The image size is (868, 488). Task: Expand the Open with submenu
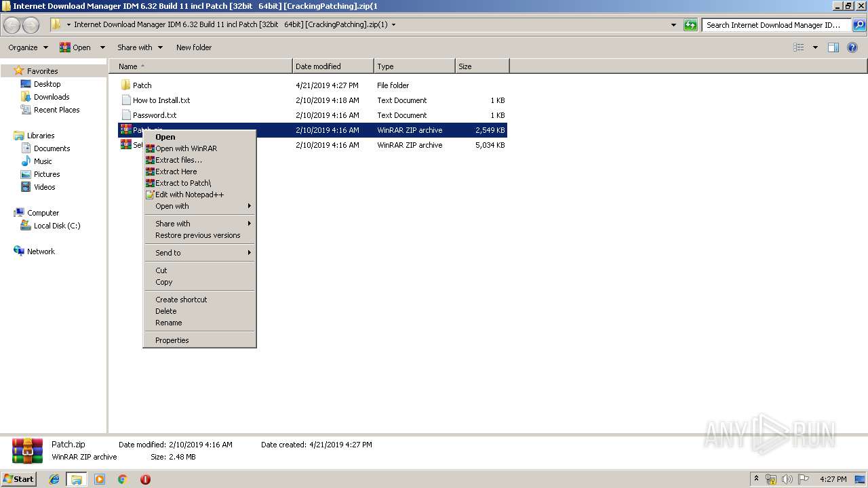pos(200,206)
